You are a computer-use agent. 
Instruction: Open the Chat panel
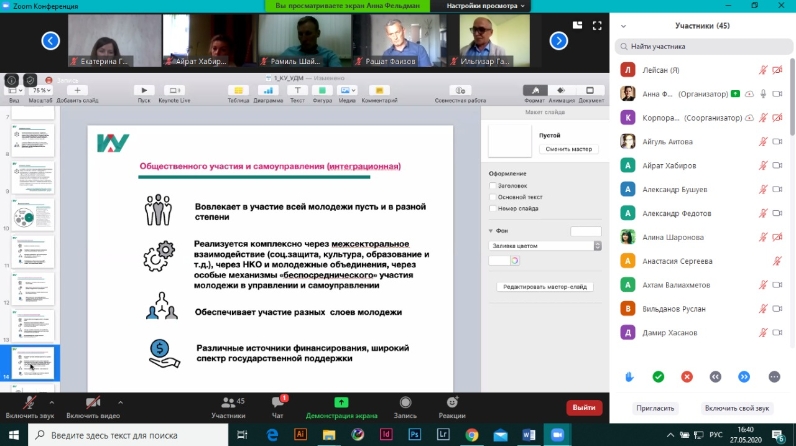[280, 405]
